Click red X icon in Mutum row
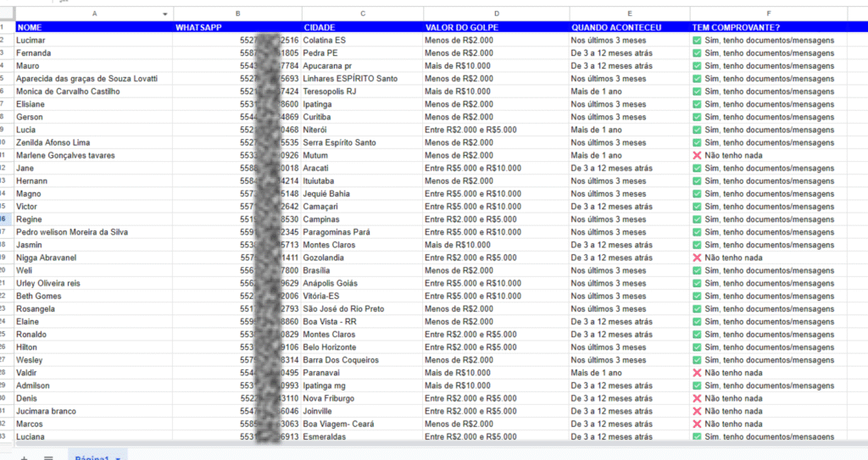 tap(697, 155)
